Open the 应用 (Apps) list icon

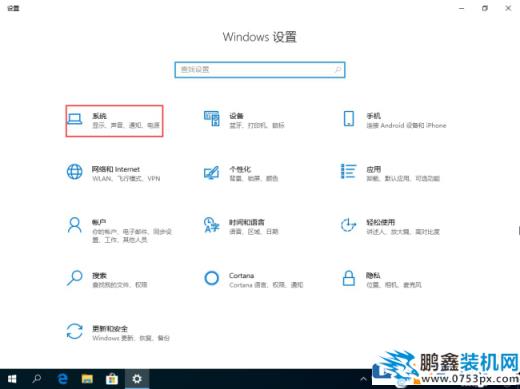tap(349, 171)
